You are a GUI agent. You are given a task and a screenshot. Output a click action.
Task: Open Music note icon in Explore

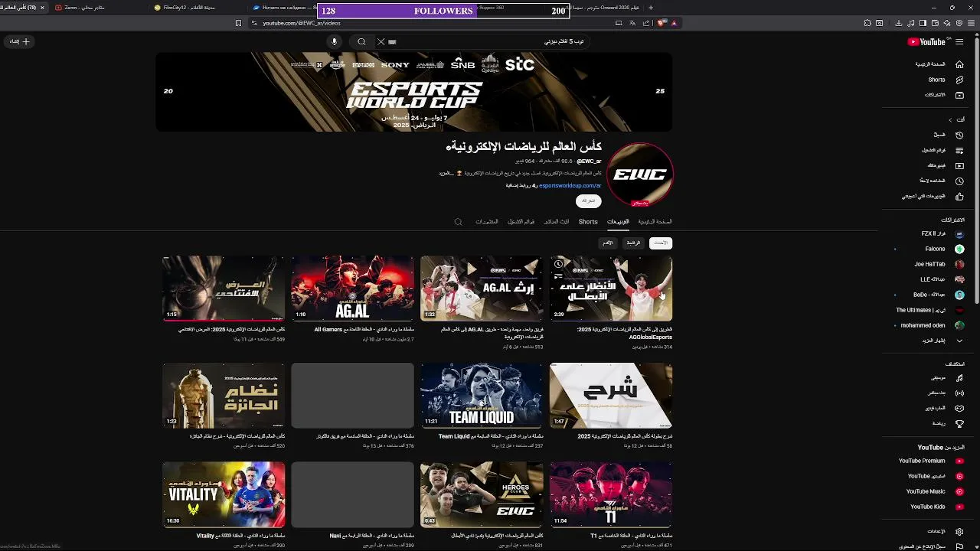pos(959,377)
